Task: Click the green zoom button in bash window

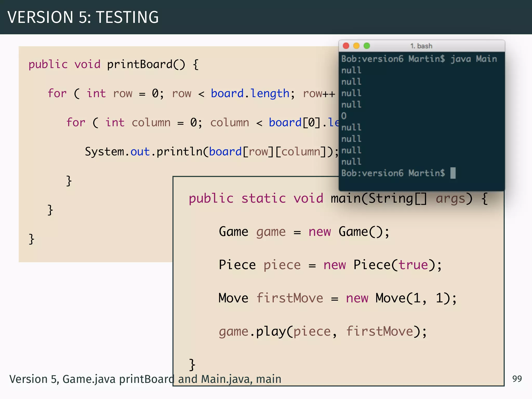Action: 367,46
